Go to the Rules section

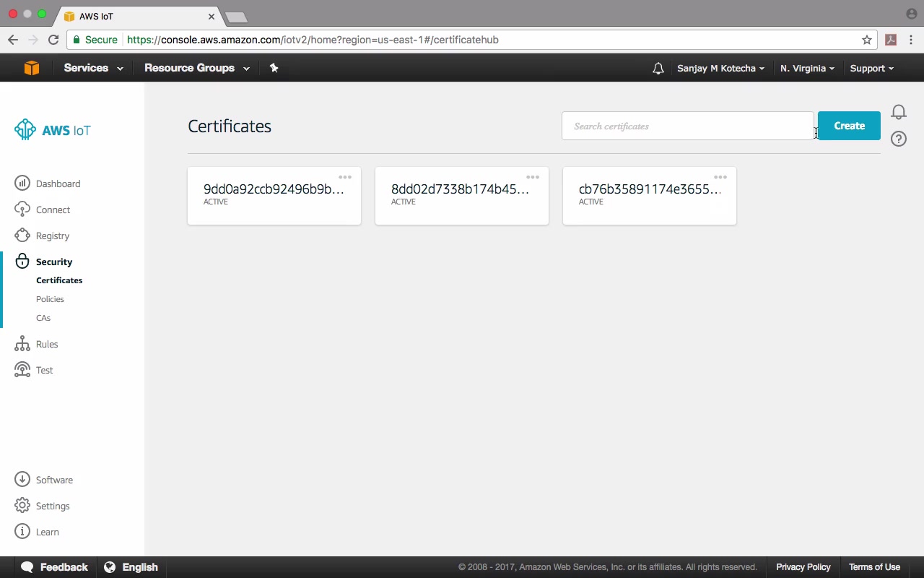coord(47,344)
